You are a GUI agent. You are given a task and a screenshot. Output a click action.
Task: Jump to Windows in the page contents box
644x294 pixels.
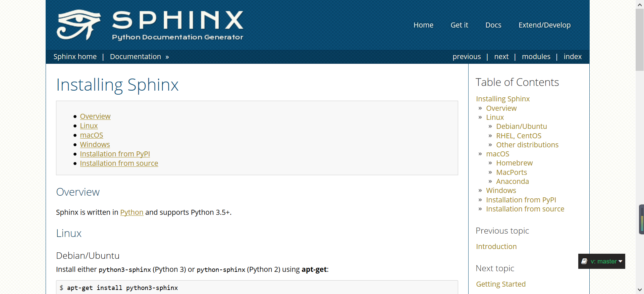pyautogui.click(x=95, y=145)
